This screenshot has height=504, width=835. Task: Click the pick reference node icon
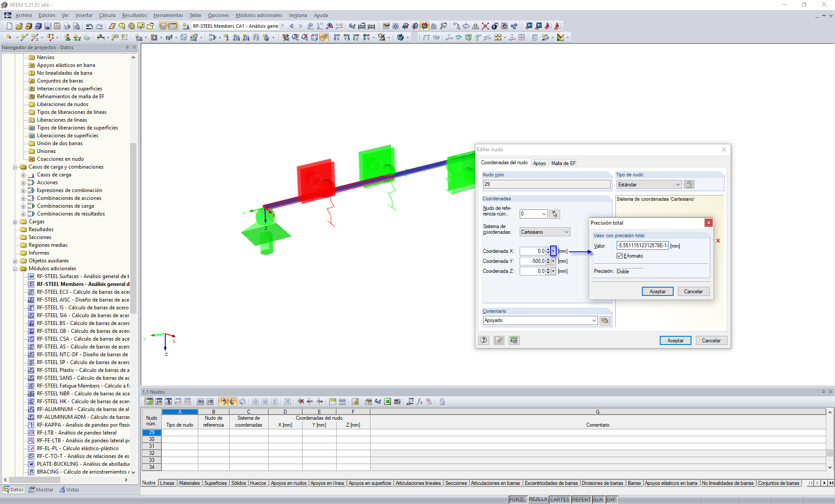click(x=554, y=214)
